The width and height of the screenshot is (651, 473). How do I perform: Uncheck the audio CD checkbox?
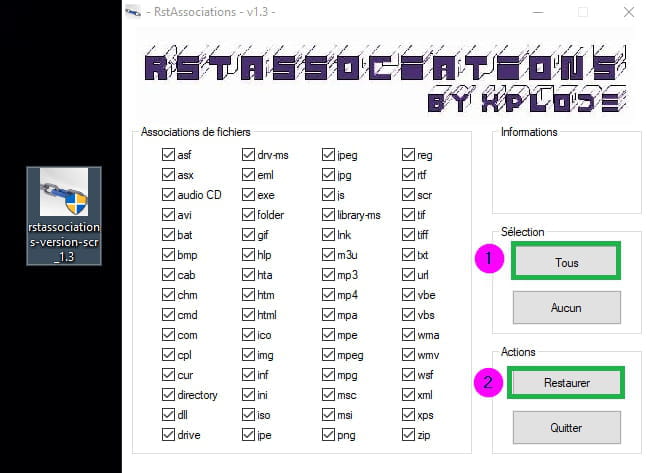pos(168,194)
